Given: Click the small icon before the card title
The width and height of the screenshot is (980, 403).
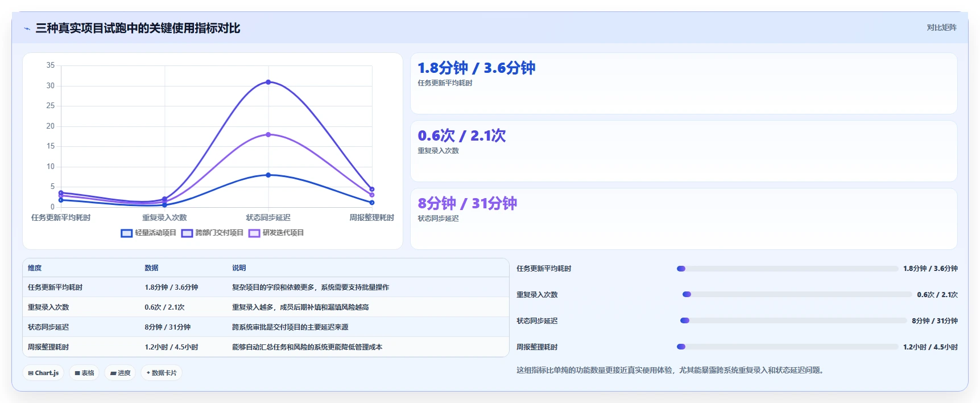Looking at the screenshot, I should (x=27, y=28).
